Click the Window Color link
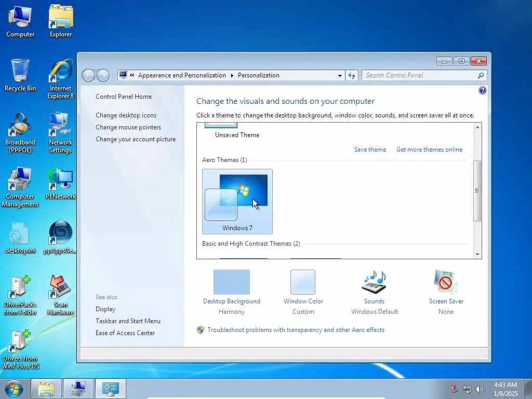Viewport: 532px width, 399px height. point(303,301)
